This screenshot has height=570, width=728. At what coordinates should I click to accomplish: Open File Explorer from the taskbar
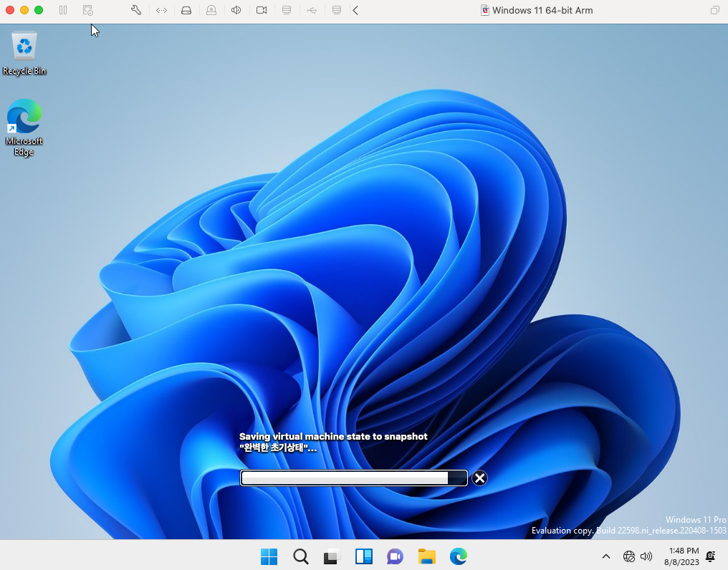(426, 556)
